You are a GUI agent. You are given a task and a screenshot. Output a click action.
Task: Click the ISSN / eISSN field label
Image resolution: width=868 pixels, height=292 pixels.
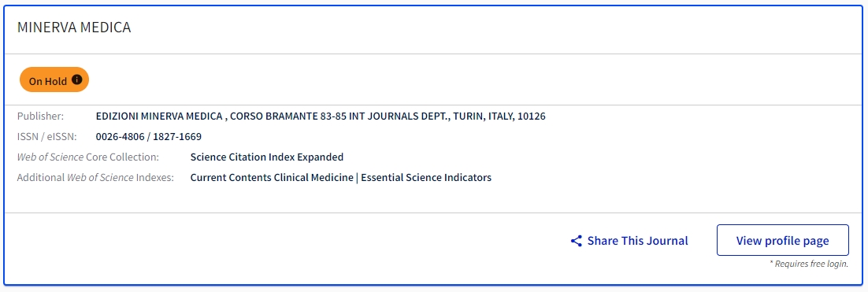tap(47, 137)
